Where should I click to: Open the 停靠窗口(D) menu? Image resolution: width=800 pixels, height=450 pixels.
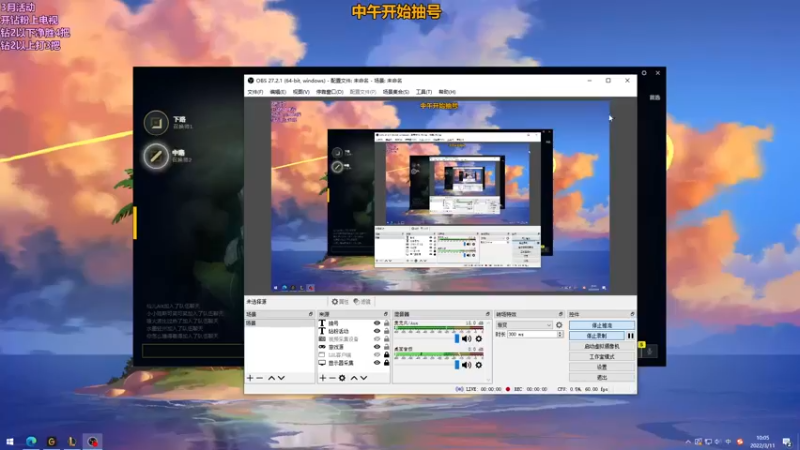(330, 92)
